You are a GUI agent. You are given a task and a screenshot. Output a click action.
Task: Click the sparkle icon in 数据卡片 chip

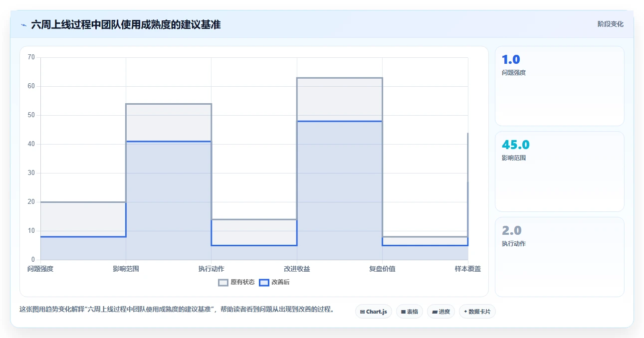(x=465, y=312)
